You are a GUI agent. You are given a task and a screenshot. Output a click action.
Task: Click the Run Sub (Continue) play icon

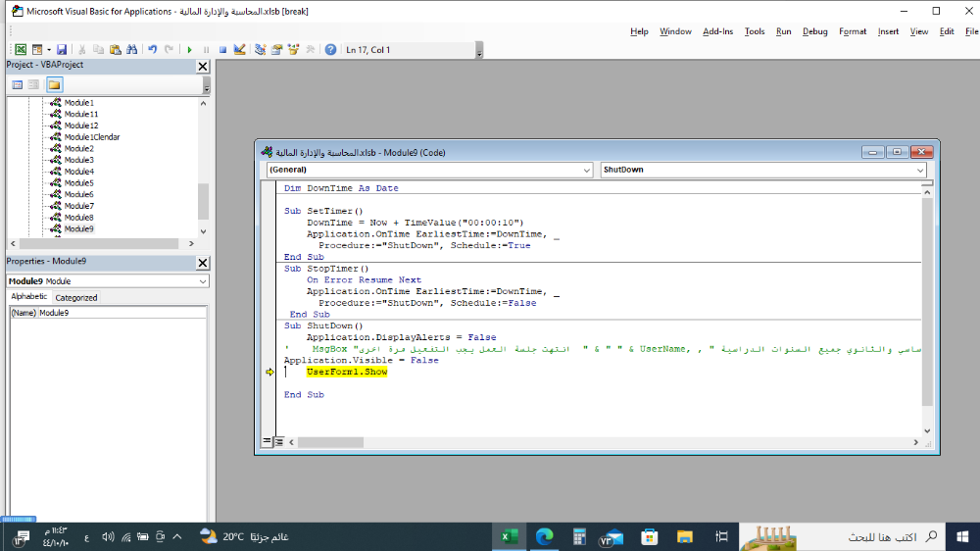click(x=189, y=49)
